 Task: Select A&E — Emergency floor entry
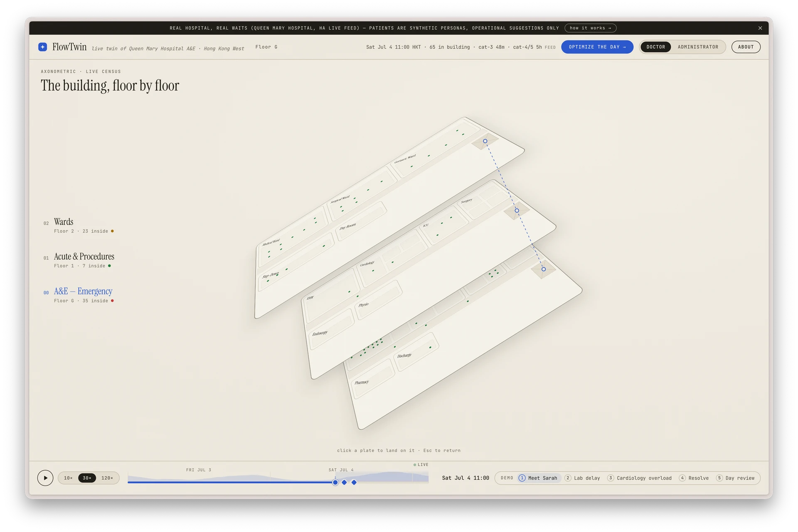click(x=79, y=295)
